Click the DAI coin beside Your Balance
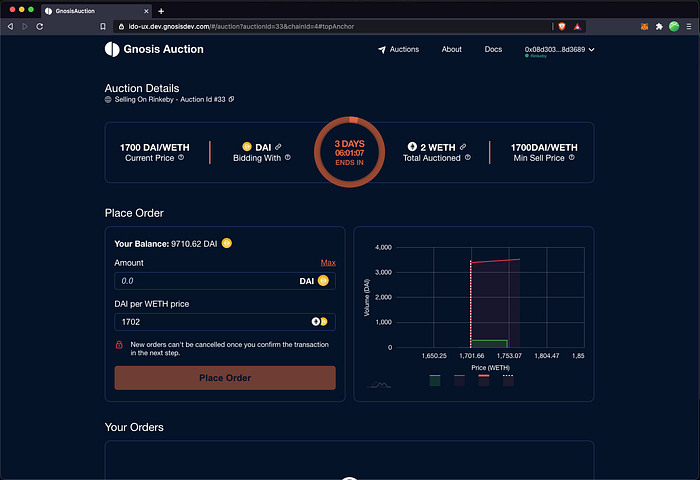Viewport: 700px width, 480px height. coord(227,243)
